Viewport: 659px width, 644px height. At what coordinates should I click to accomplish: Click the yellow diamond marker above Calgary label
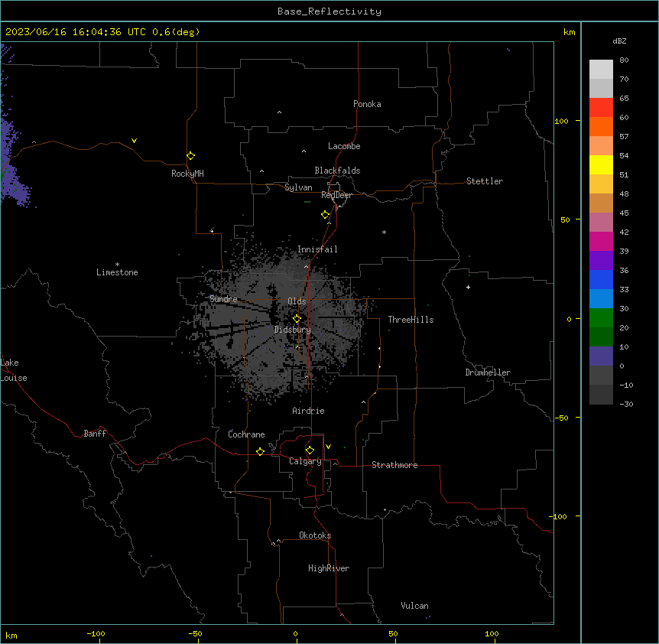(x=310, y=450)
